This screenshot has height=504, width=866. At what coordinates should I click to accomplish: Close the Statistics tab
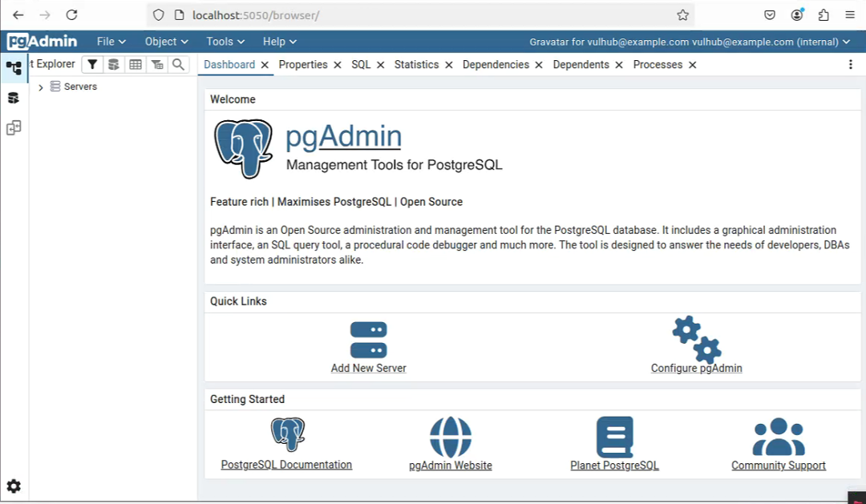[449, 65]
